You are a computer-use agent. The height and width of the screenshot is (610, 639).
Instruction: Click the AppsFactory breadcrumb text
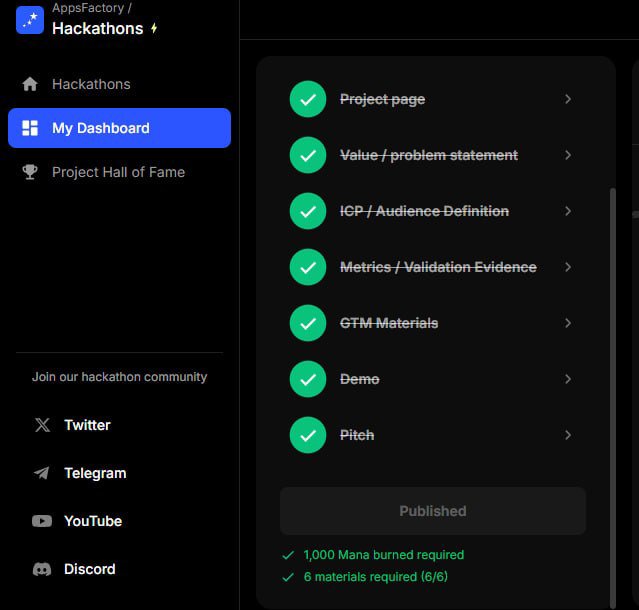88,8
